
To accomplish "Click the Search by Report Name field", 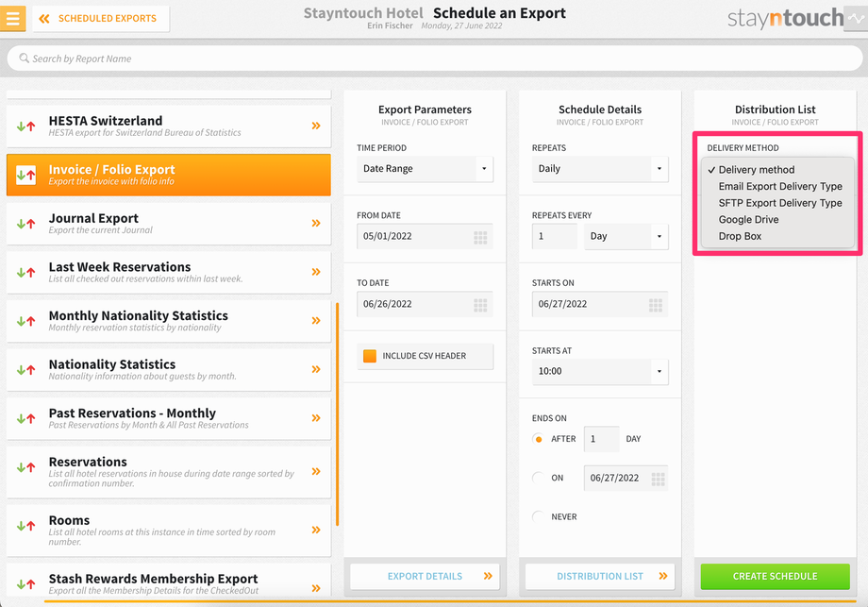I will [435, 59].
